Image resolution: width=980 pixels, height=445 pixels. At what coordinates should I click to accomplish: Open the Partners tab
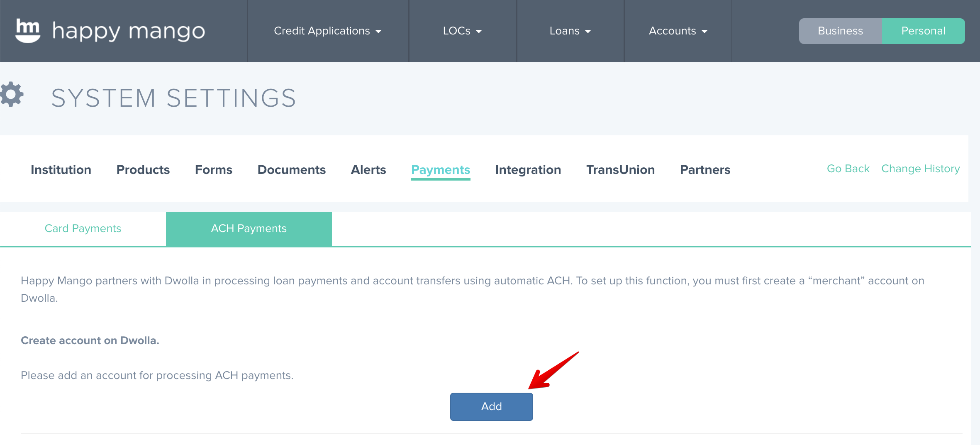[705, 170]
